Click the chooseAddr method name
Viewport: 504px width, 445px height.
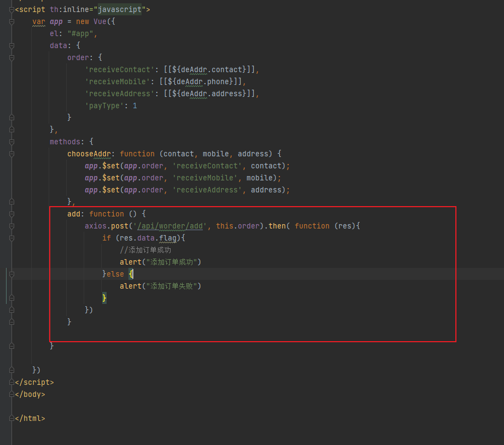tap(89, 154)
